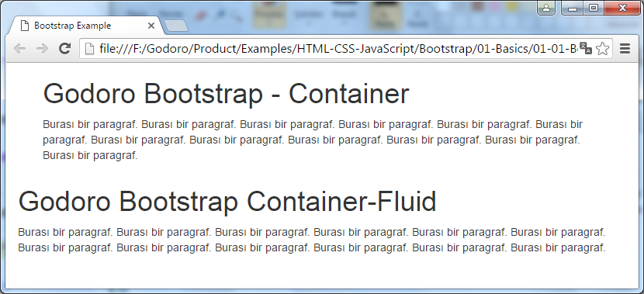The width and height of the screenshot is (644, 294).
Task: Click the heading Godoro Bootstrap Container-Fluid
Action: click(227, 201)
